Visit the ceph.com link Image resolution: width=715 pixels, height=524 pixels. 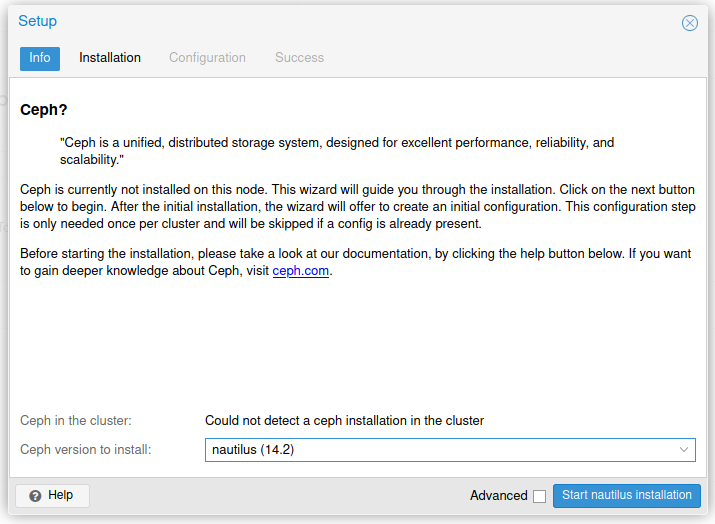[x=301, y=271]
